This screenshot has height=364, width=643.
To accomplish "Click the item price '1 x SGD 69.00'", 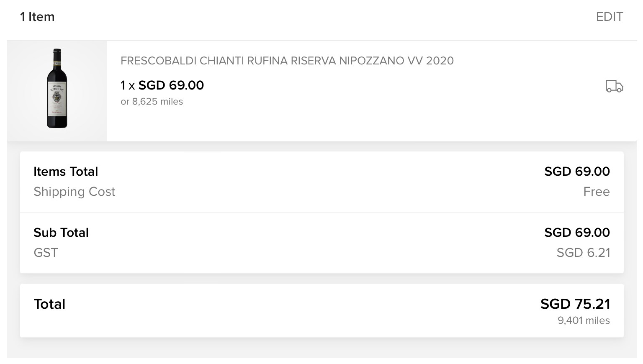I will (162, 85).
